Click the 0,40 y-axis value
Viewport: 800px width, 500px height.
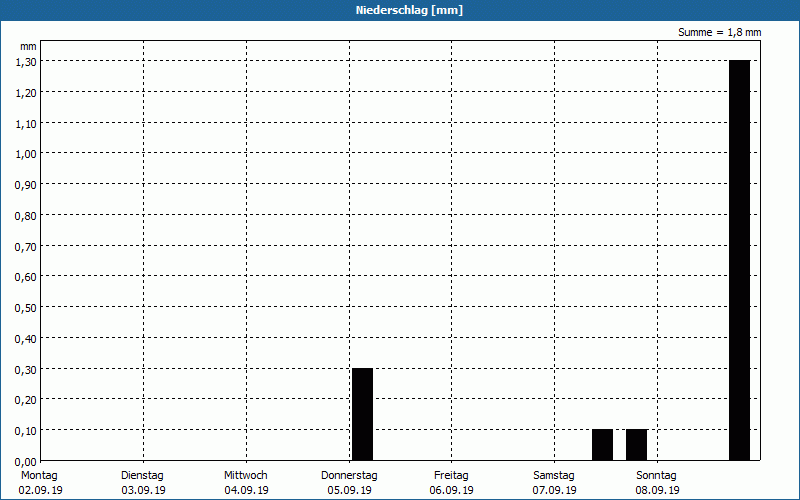[x=26, y=339]
